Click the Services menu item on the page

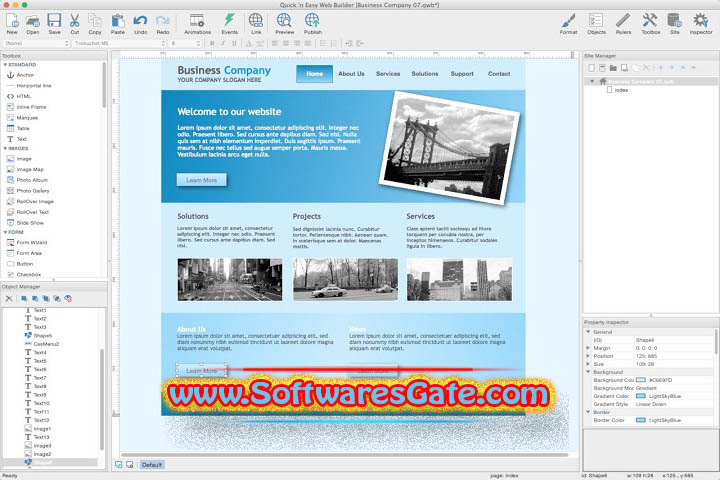pos(388,74)
